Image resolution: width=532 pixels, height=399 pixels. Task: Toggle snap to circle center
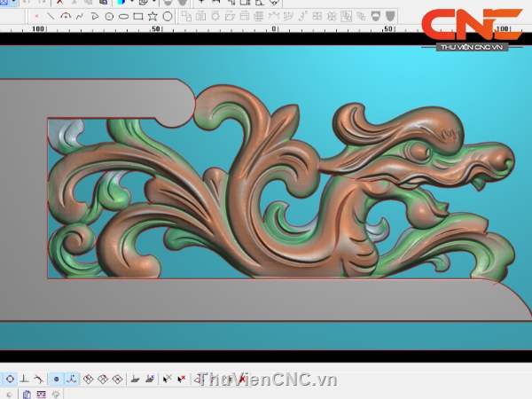[10, 379]
